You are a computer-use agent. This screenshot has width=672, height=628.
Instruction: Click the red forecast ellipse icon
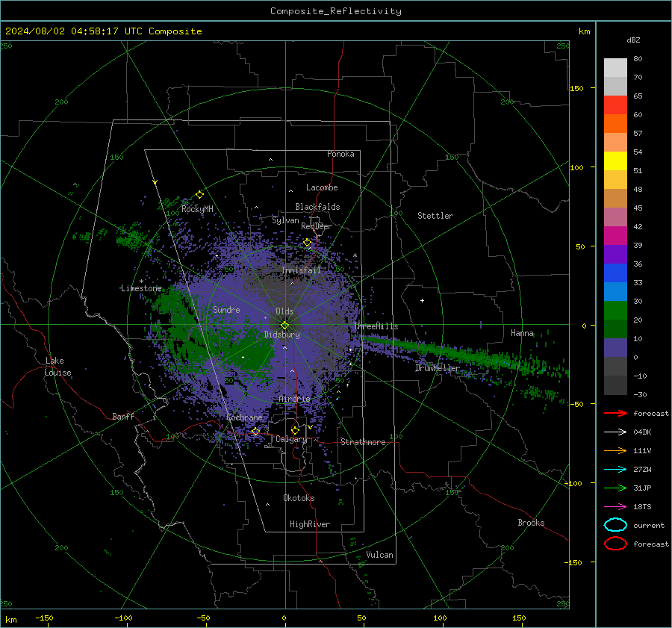(x=615, y=544)
